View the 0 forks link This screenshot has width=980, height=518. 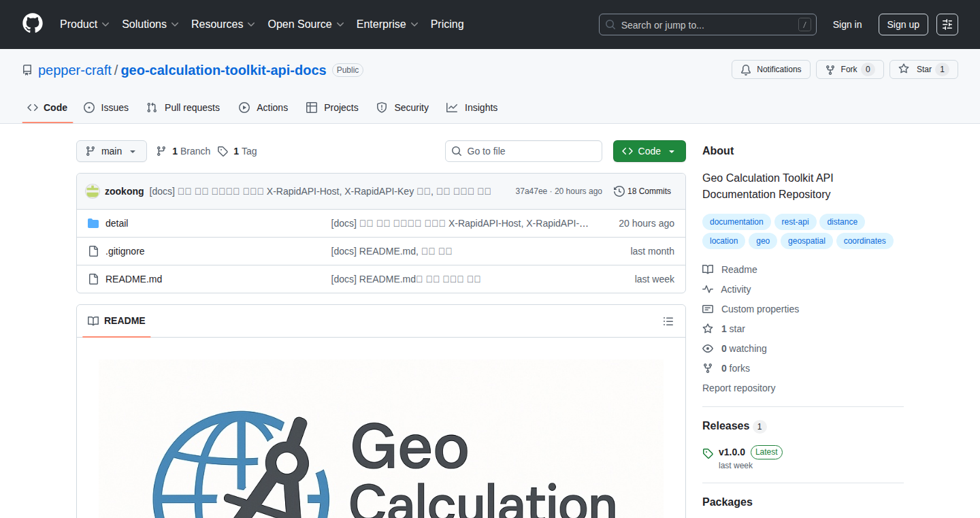pos(726,368)
